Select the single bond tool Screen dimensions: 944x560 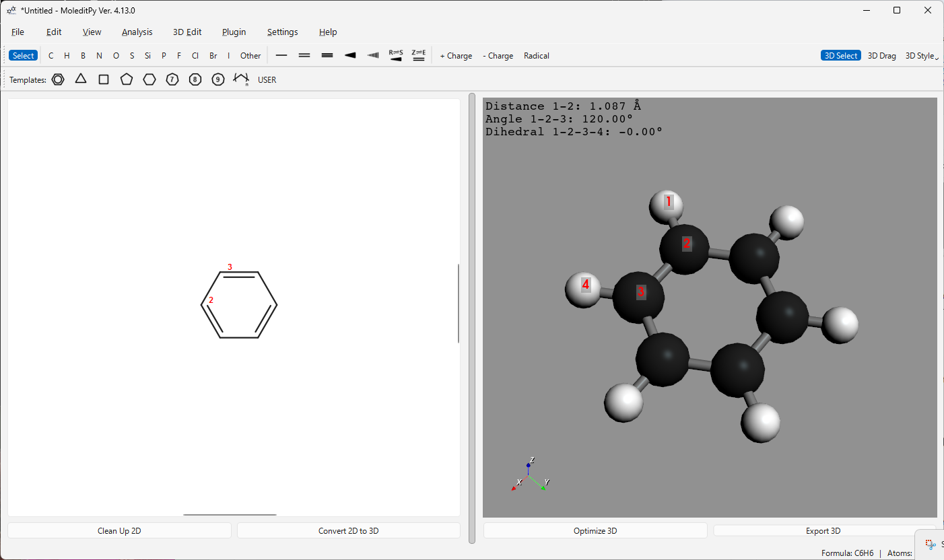click(281, 55)
